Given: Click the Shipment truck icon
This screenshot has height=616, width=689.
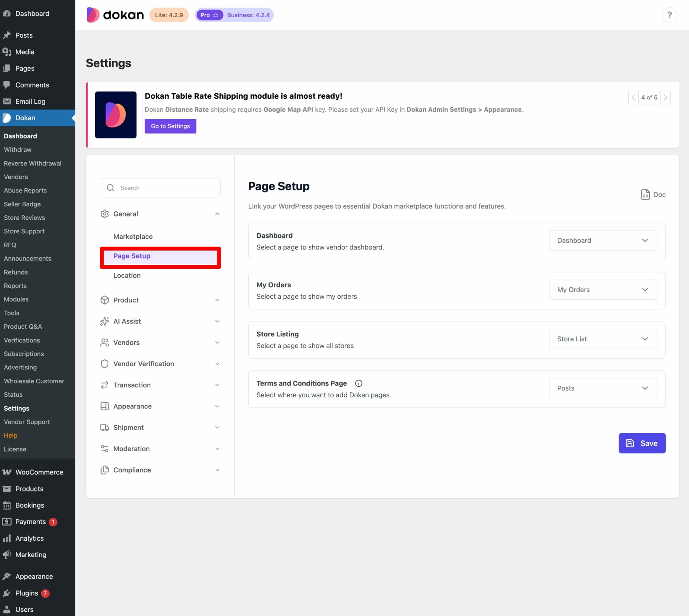Looking at the screenshot, I should click(104, 428).
